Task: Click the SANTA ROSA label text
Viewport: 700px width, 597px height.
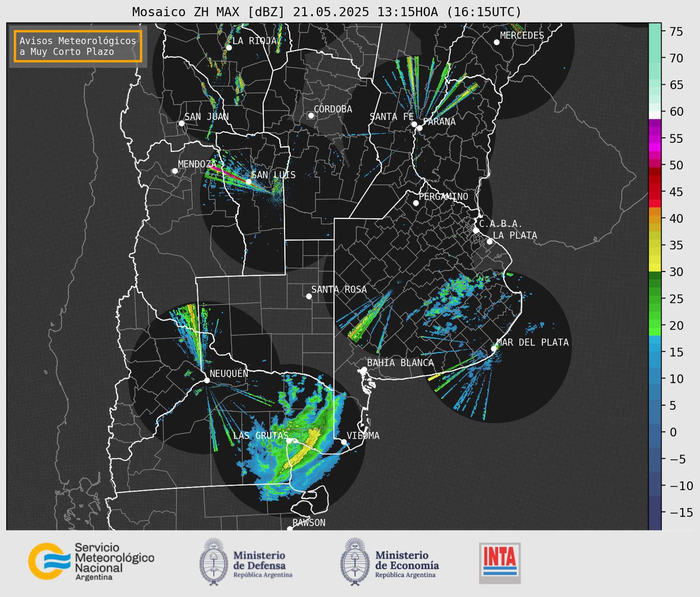Action: coord(339,289)
